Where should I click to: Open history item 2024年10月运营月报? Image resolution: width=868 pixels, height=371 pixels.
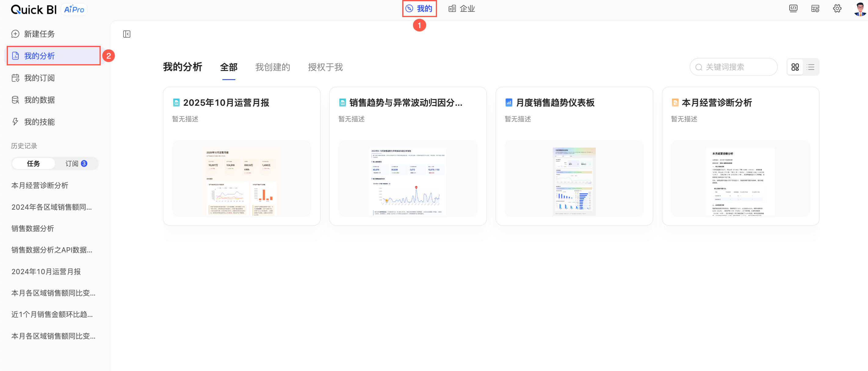pyautogui.click(x=46, y=271)
